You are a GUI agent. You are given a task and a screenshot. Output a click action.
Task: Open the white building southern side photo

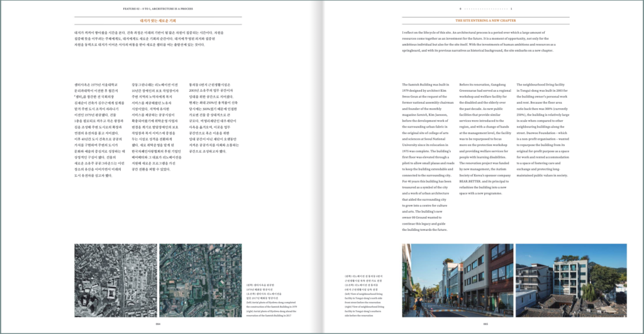(571, 280)
